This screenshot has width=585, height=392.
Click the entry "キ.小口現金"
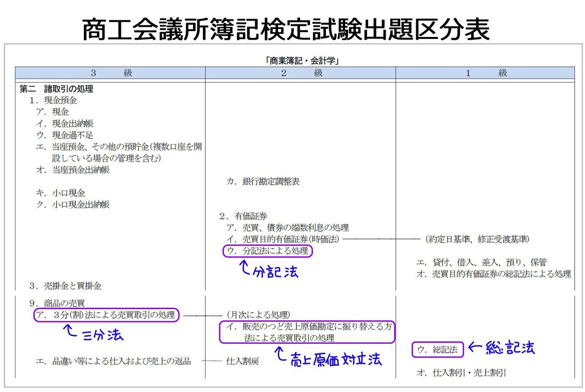tap(60, 193)
